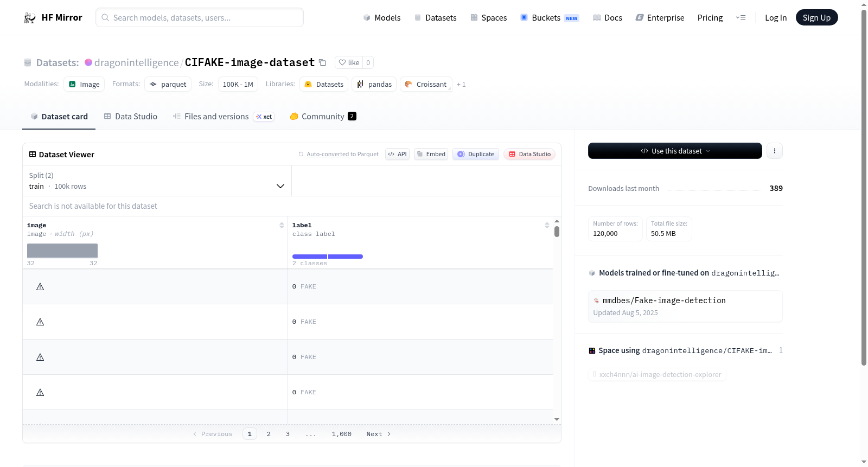Viewport: 868px width, 467px height.
Task: Click the Dataset Viewer grid icon
Action: [x=33, y=155]
